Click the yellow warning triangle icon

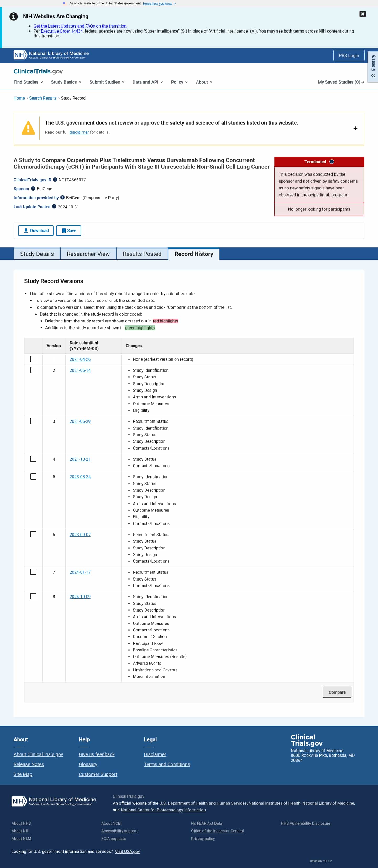tap(28, 128)
